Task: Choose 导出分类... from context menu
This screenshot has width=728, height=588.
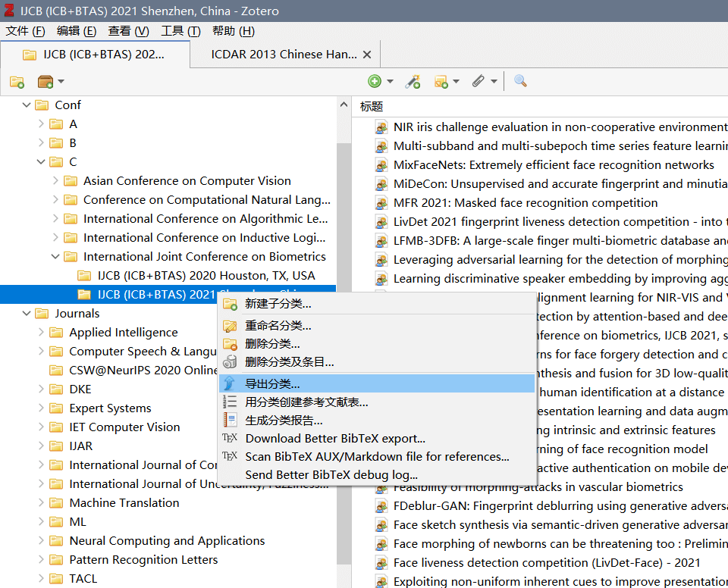Action: [377, 384]
